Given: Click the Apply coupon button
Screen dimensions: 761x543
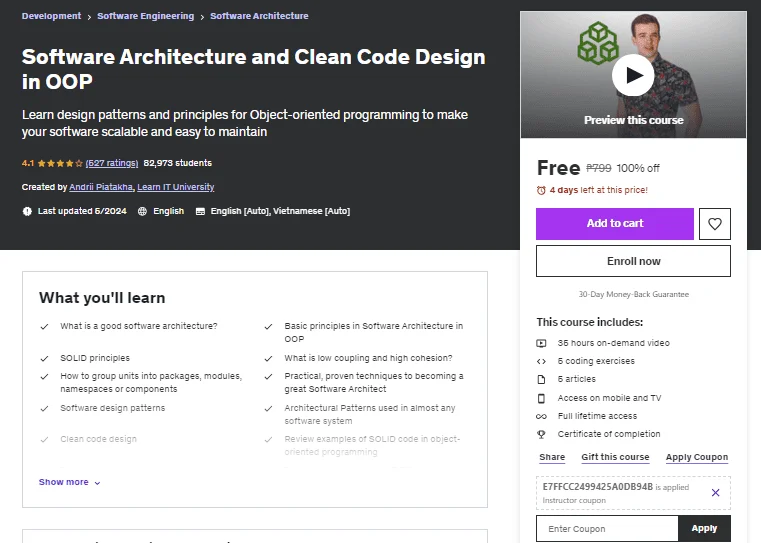Looking at the screenshot, I should click(704, 528).
